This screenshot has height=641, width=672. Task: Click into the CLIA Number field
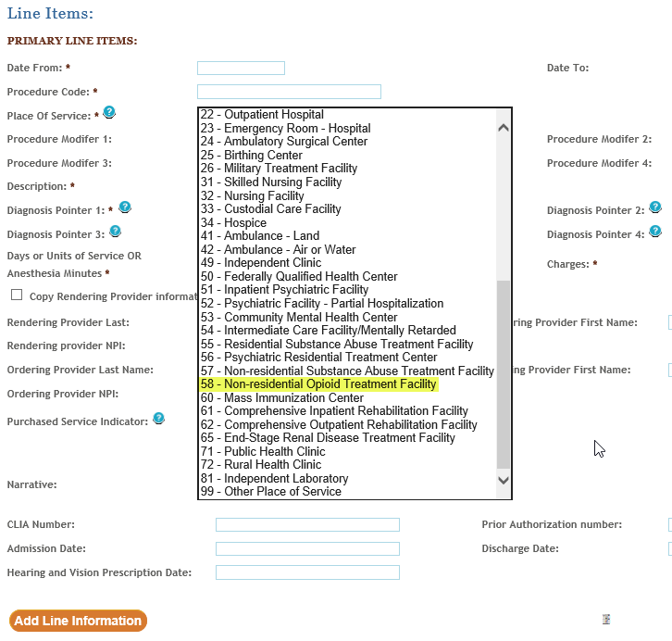[307, 525]
